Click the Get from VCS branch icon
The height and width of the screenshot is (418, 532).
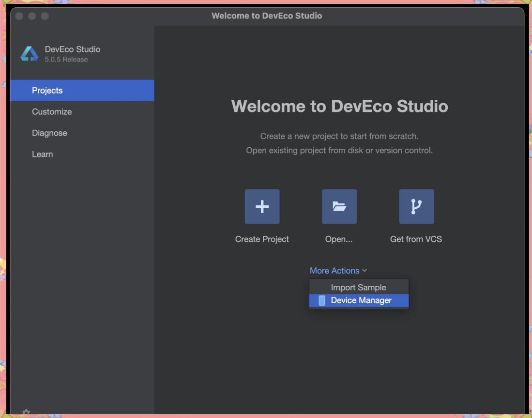[416, 206]
